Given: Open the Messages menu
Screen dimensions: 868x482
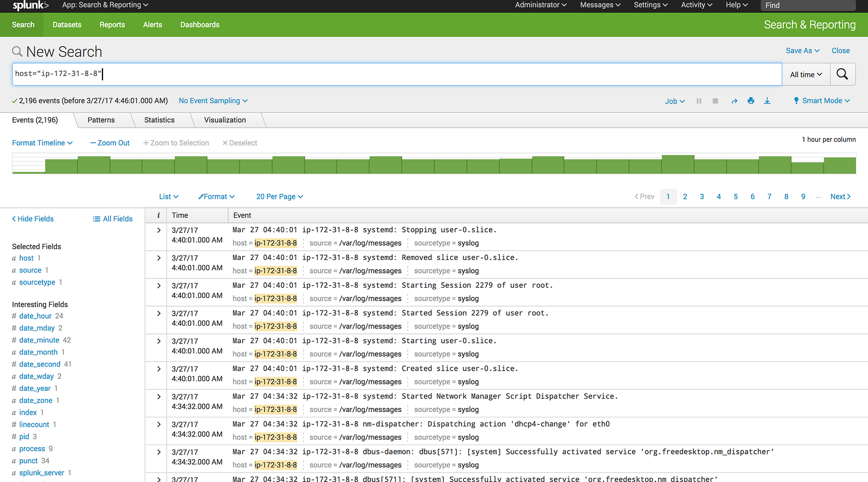Looking at the screenshot, I should click(x=601, y=5).
